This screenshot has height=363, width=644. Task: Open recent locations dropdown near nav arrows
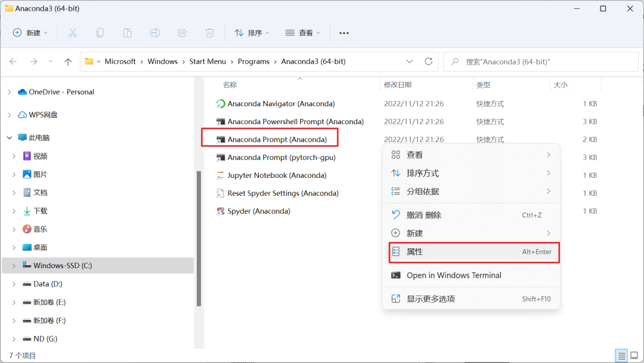[50, 61]
